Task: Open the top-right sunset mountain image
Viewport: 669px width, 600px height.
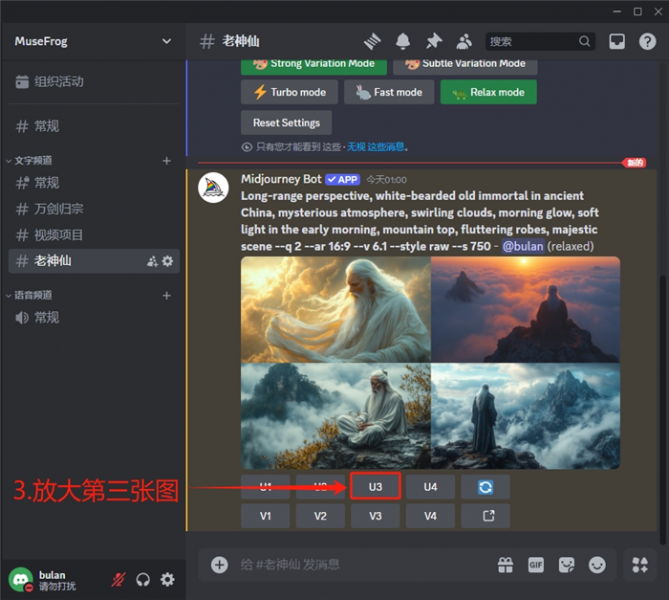Action: tap(526, 309)
